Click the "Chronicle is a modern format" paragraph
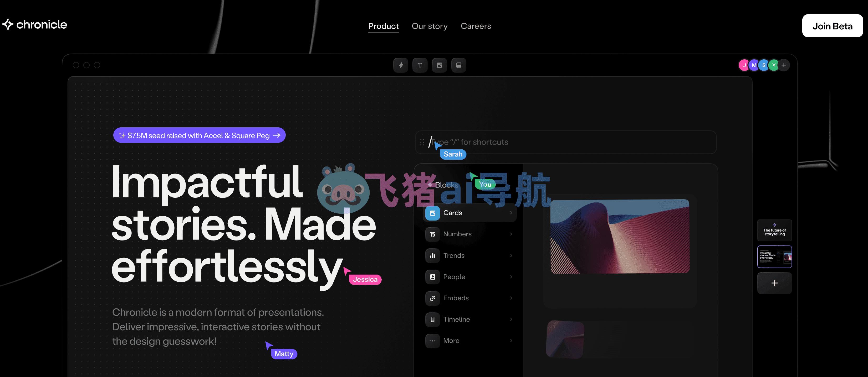 click(x=218, y=327)
